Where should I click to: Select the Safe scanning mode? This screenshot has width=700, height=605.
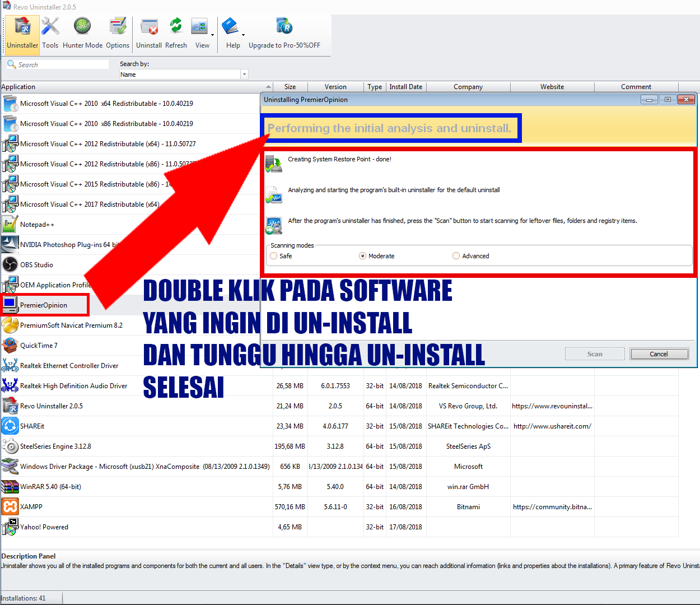pos(274,256)
